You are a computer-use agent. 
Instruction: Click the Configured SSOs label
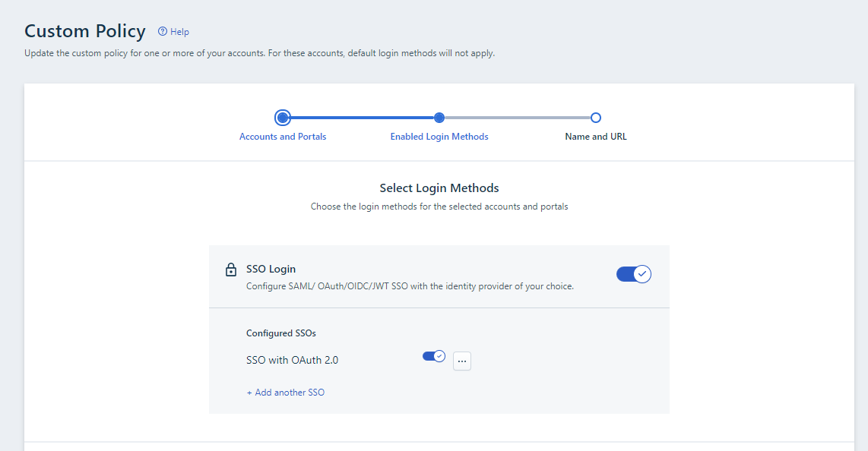280,333
